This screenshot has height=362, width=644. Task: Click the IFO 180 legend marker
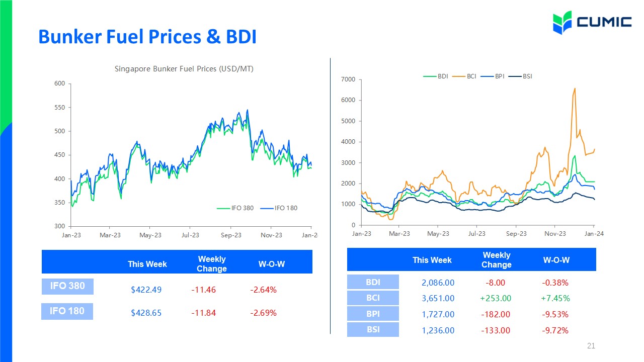click(x=267, y=208)
